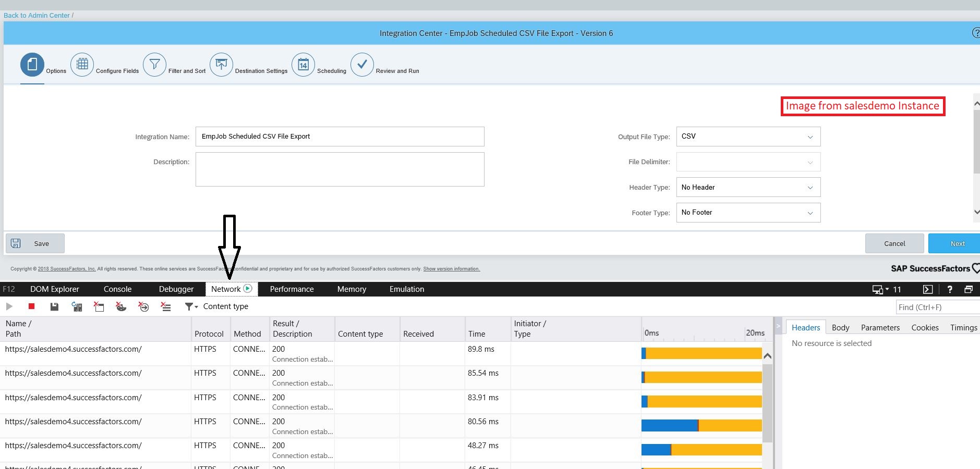Open the SuccessFactors, Inc. copyright link
Image resolution: width=980 pixels, height=469 pixels.
[67, 269]
